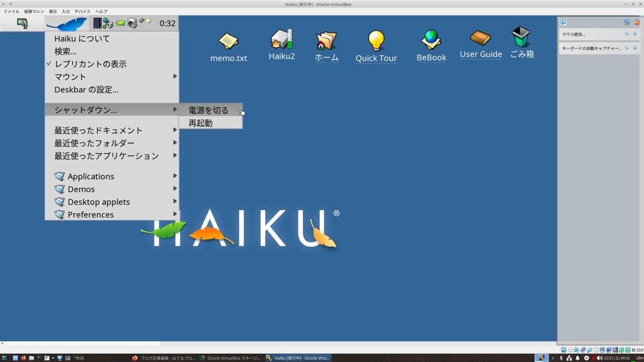Click the notification center speech-bubble icon
This screenshot has width=644, height=362.
point(563,22)
